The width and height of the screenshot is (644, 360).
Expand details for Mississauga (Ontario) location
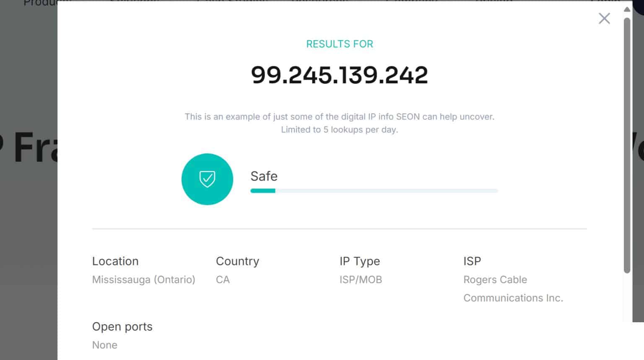[144, 280]
